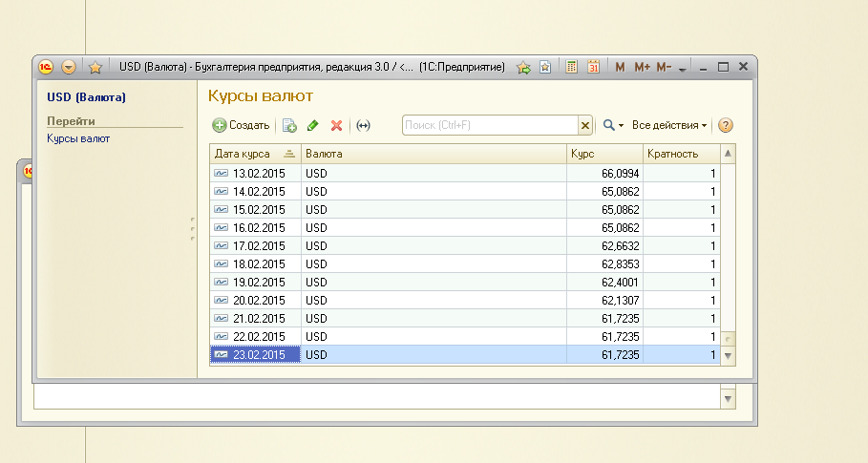Click the navigation panel splitter handle dots
The height and width of the screenshot is (463, 868).
coord(192,228)
